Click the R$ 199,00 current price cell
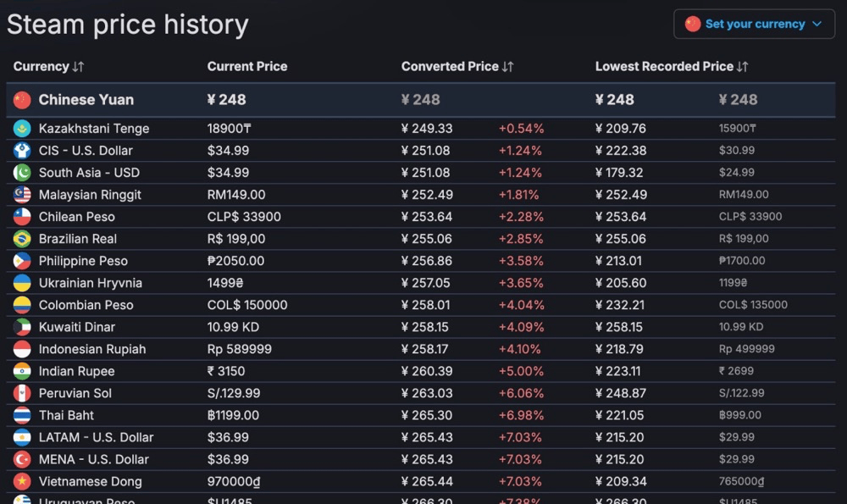847x504 pixels. tap(236, 239)
